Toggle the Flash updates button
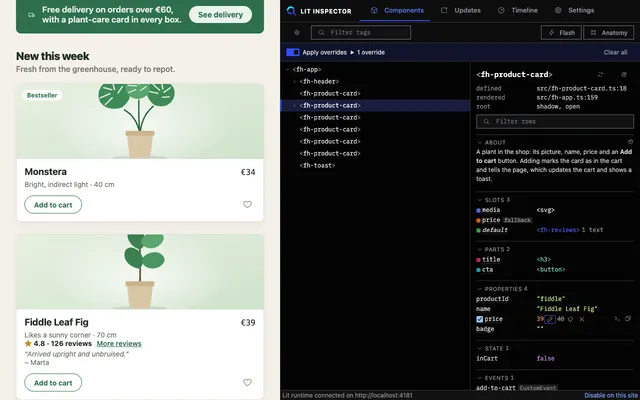The width and height of the screenshot is (640, 400). (x=561, y=33)
